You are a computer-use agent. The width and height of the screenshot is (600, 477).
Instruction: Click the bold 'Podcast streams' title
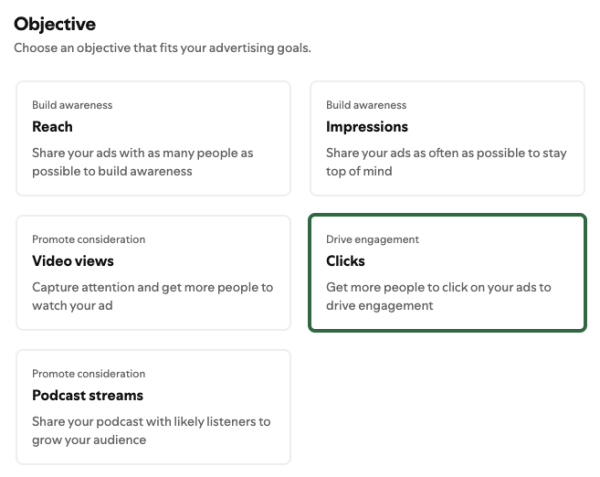[x=87, y=395]
